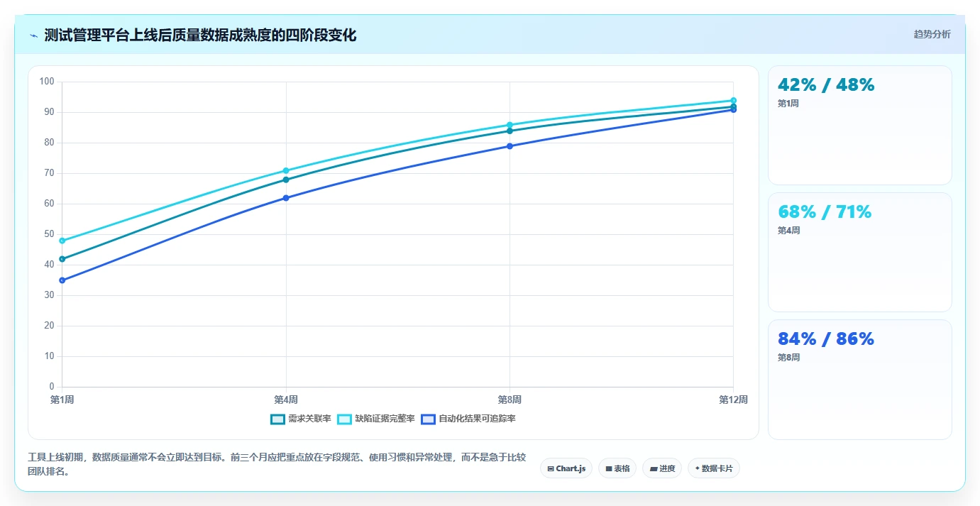Viewport: 980px width, 506px height.
Task: Click the icon in the 数据卡片 tag
Action: tap(697, 468)
